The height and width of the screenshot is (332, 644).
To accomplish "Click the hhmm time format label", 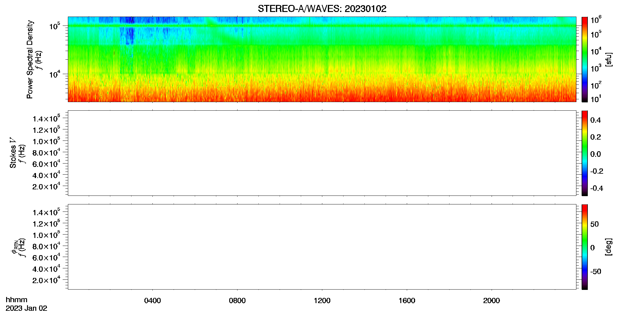I will point(17,300).
